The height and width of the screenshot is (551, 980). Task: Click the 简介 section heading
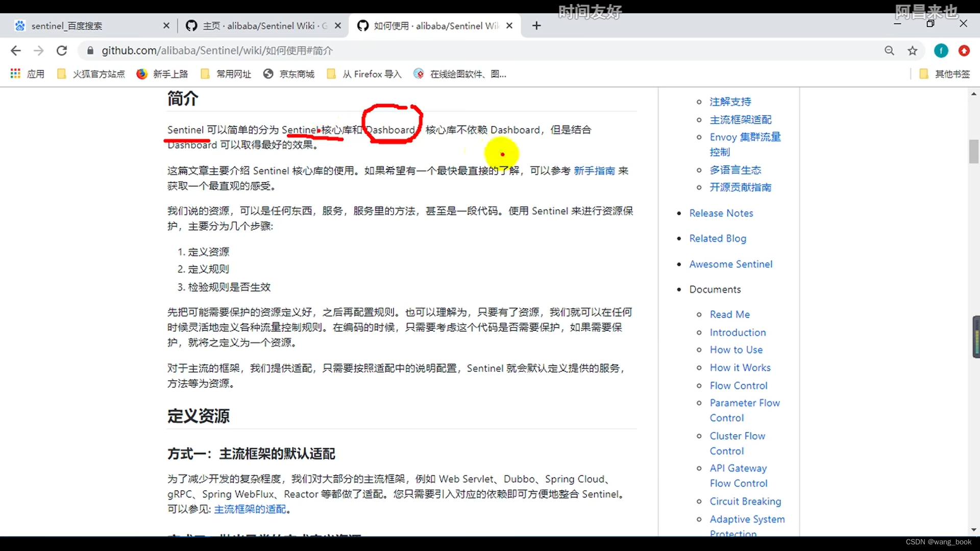183,98
